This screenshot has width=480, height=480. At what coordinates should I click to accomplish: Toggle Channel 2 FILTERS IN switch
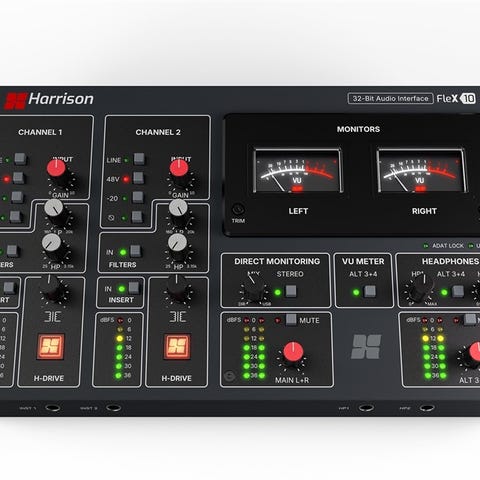pos(135,251)
